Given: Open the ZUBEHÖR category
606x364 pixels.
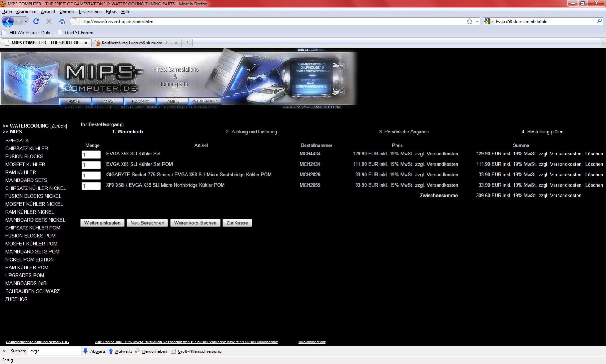Looking at the screenshot, I should [x=17, y=299].
